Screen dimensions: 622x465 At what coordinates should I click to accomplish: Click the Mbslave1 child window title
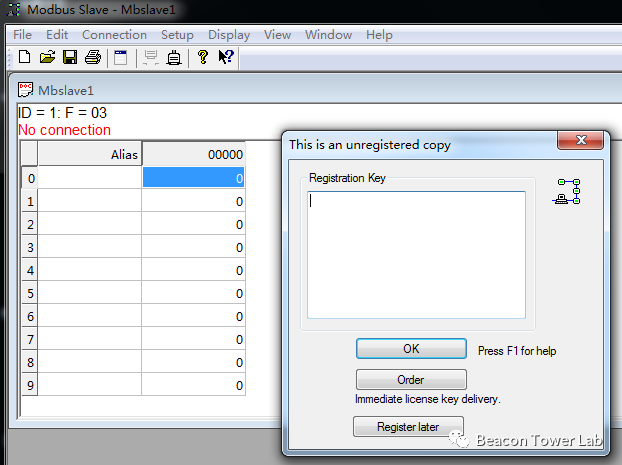[x=66, y=90]
